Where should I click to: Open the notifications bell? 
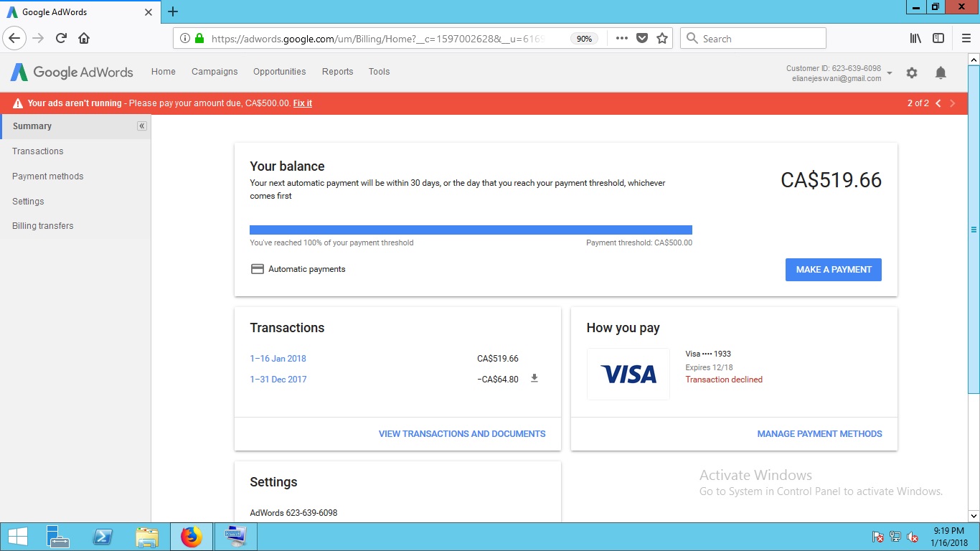941,72
